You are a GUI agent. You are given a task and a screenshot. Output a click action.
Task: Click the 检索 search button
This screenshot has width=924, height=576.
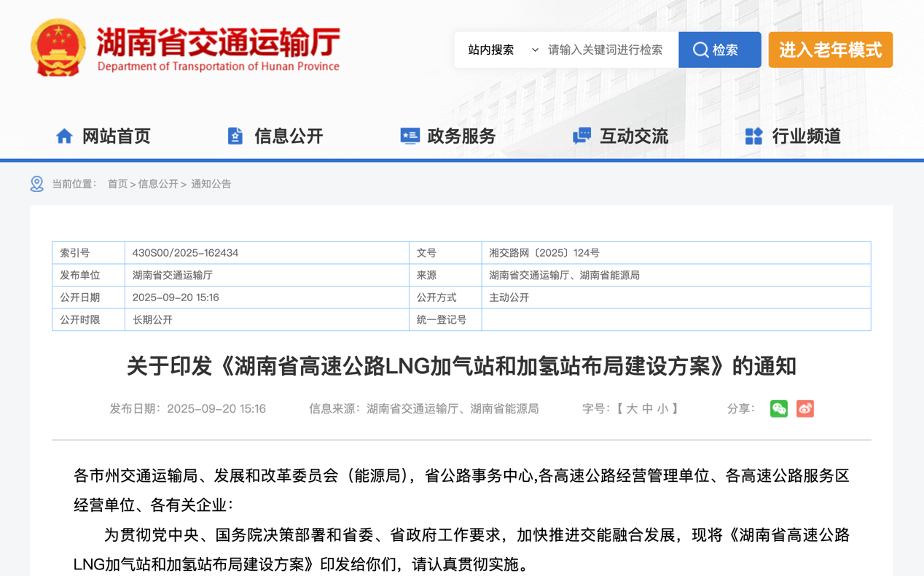pos(719,50)
